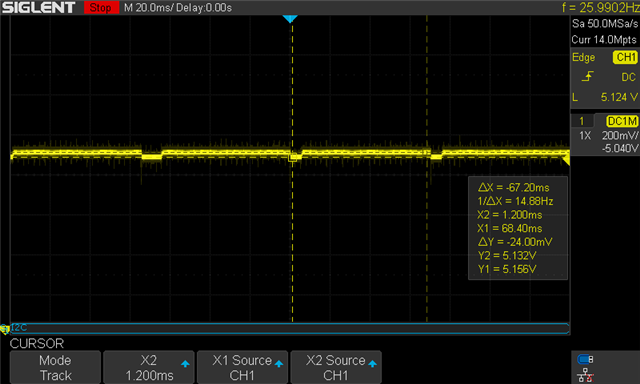
Task: Open the cursor Mode Track softkey
Action: tap(55, 367)
